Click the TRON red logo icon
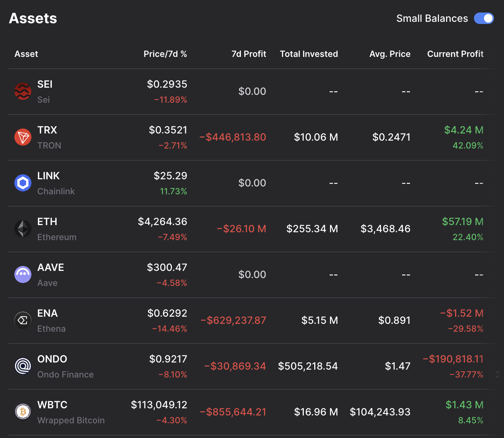This screenshot has width=504, height=438. 23,137
